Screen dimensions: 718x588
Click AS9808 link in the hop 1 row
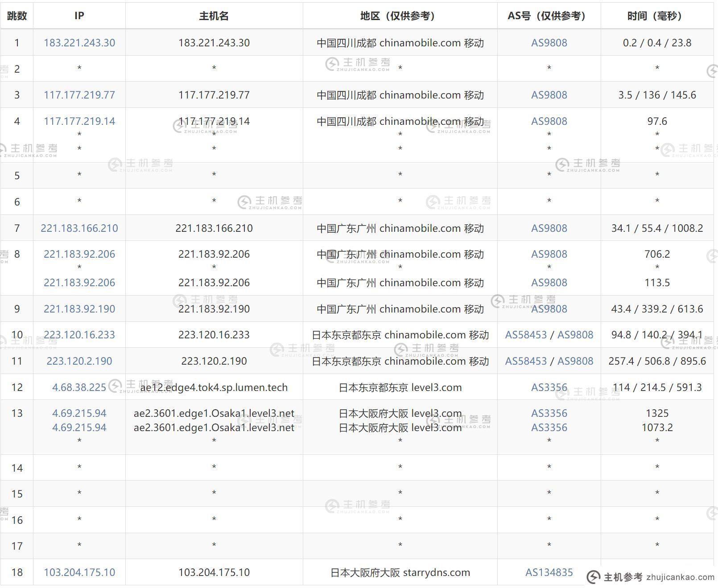point(549,43)
